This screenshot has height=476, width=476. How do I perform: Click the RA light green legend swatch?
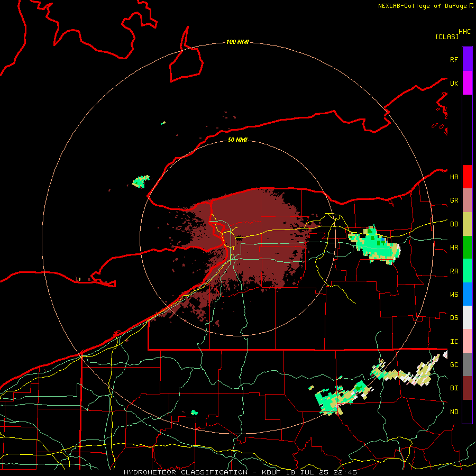[x=467, y=271]
